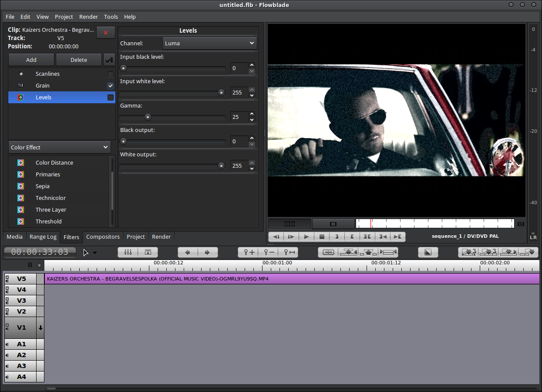Clear the In and Out marks
This screenshot has height=392, width=542.
367,237
